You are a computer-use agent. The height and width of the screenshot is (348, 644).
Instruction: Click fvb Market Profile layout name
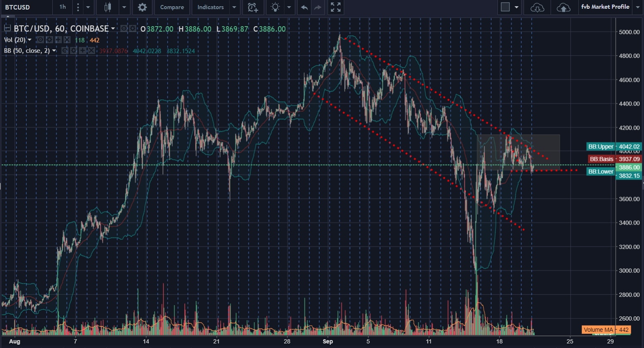pyautogui.click(x=605, y=7)
